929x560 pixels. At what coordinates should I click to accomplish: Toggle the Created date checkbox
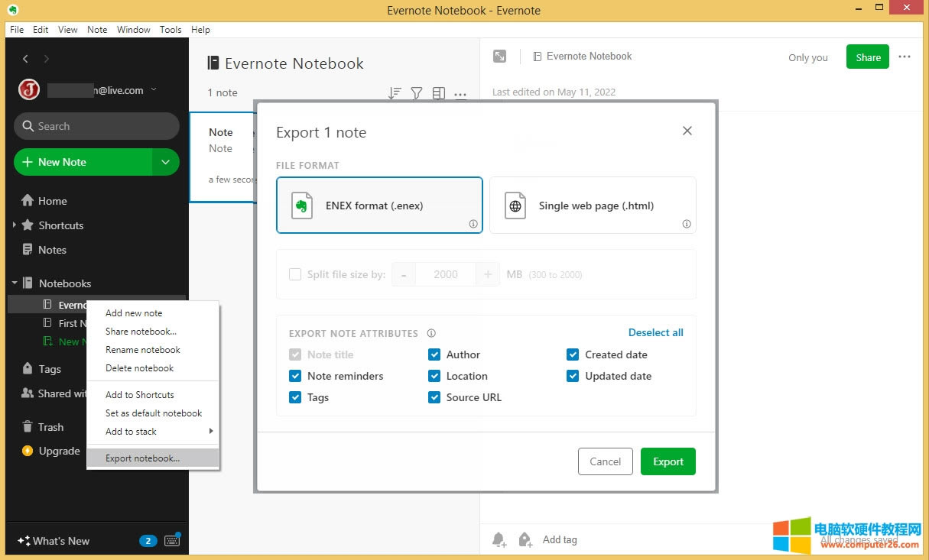[573, 354]
